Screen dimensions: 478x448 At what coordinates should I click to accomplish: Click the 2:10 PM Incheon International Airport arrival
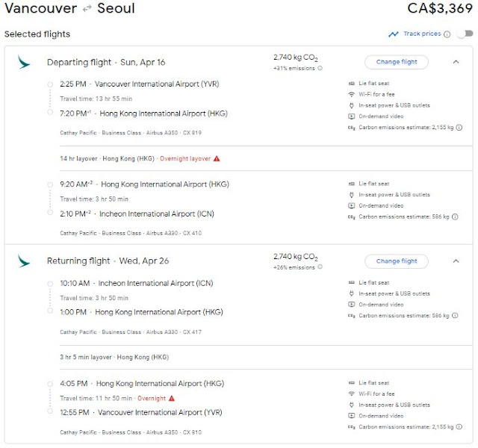[137, 214]
